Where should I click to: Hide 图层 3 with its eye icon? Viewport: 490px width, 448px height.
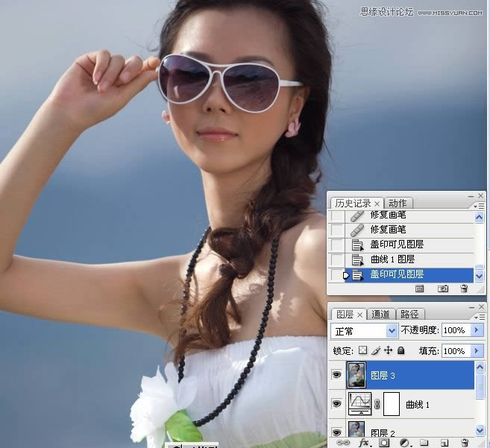(x=336, y=375)
